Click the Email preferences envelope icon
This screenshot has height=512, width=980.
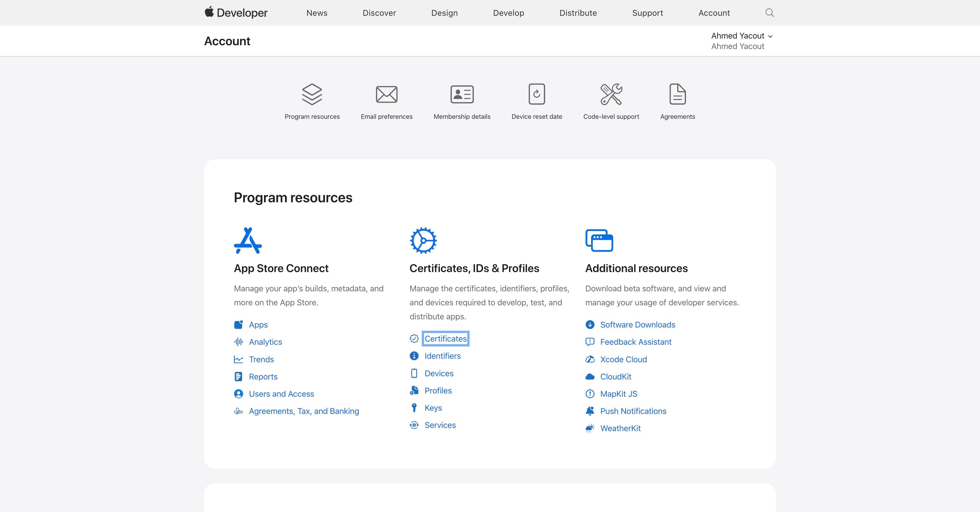pyautogui.click(x=386, y=94)
